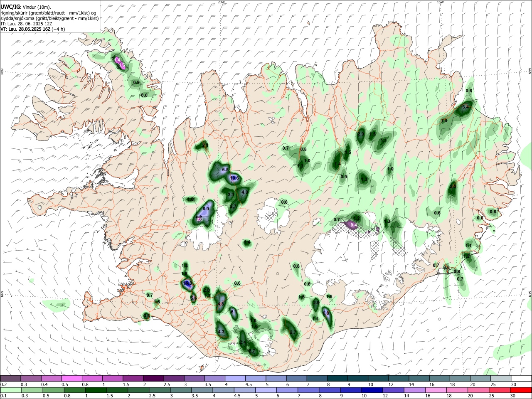
Task: Click the 6.8 value on the southeast shower
Action: pos(326,313)
